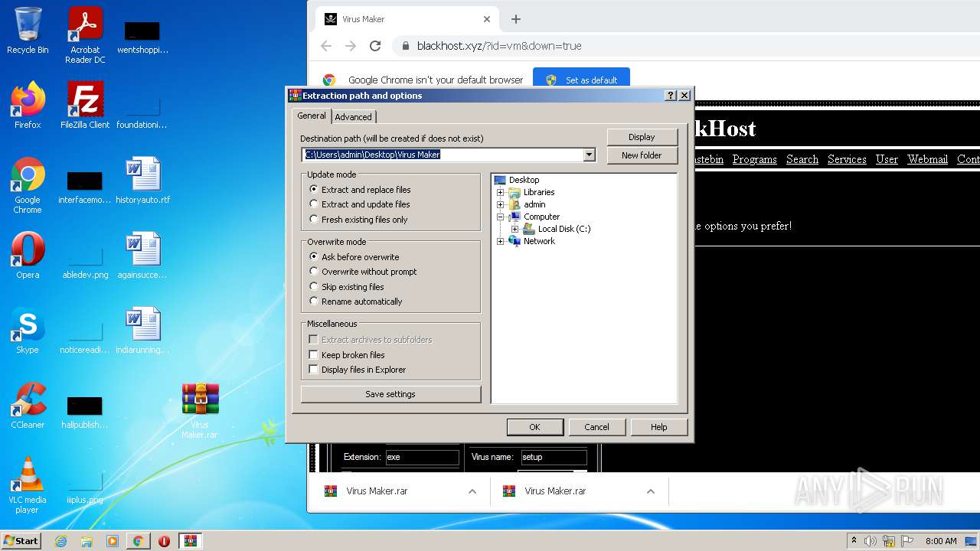Open menu for second Virus Maker.rar download

click(651, 491)
